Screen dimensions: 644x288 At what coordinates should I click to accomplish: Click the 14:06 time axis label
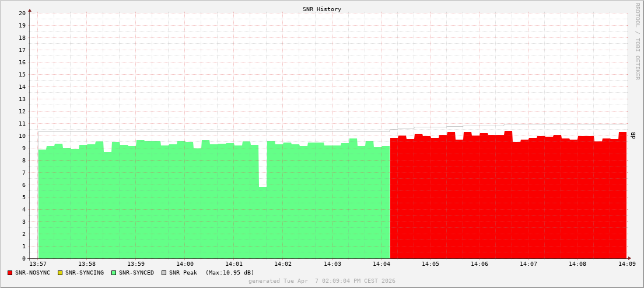tap(480, 264)
